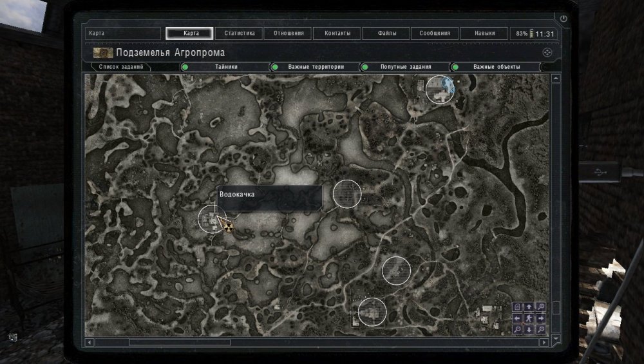Click the battery indicator next to 83%

point(531,34)
